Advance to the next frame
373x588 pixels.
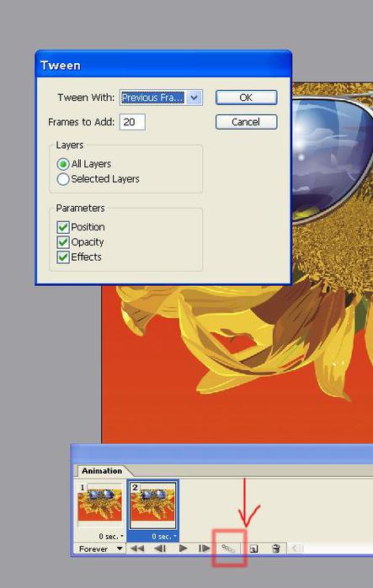tap(204, 548)
